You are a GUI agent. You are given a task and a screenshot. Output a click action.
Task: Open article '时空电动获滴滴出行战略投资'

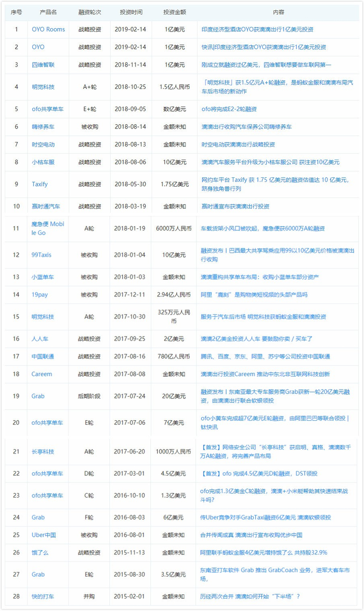pos(238,144)
